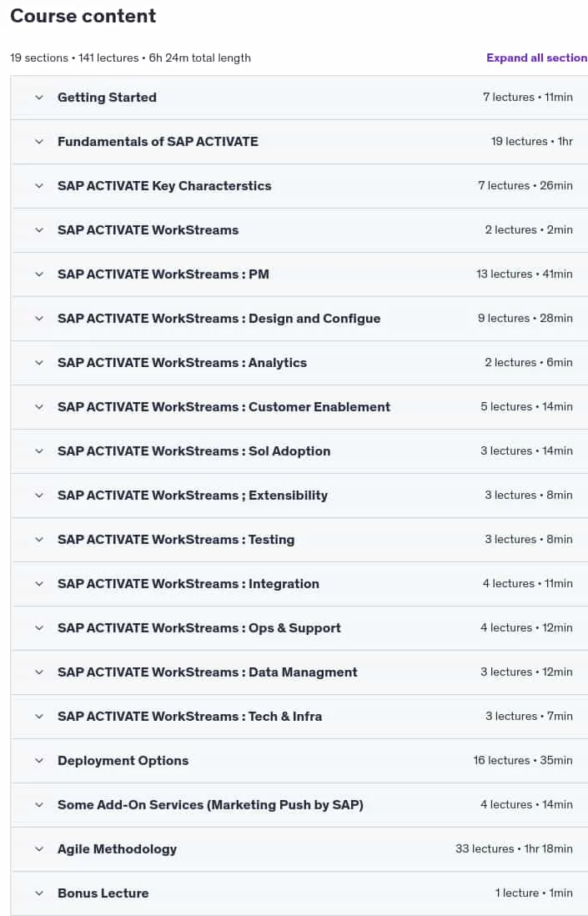Select the Bonus Lecture section row
Viewport: 588px width, 916px height.
point(299,893)
